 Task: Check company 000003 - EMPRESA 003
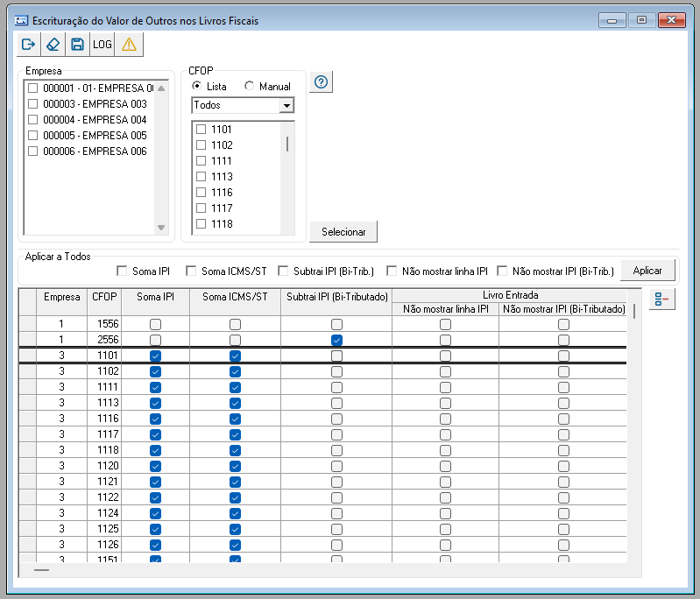32,103
